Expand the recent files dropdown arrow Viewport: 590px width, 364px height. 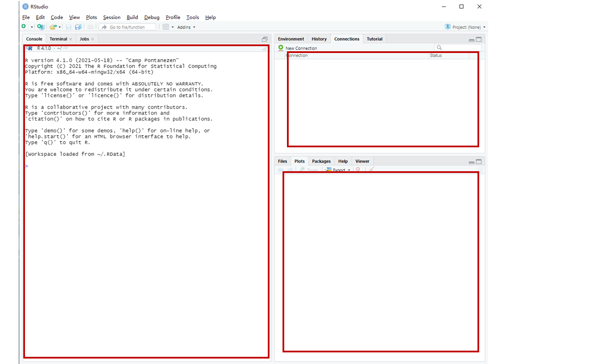60,27
